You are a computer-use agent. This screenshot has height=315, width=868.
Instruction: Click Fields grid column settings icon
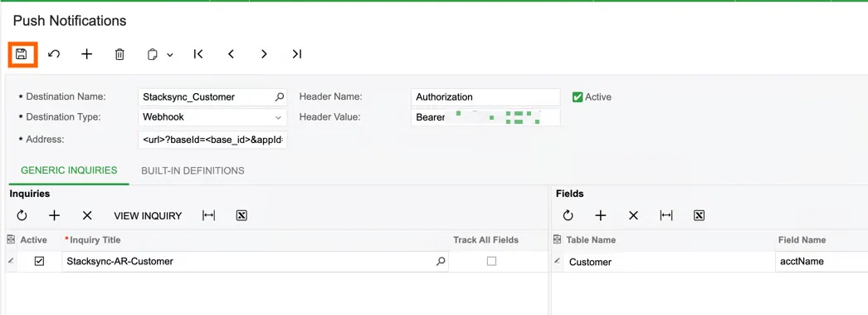coord(557,239)
